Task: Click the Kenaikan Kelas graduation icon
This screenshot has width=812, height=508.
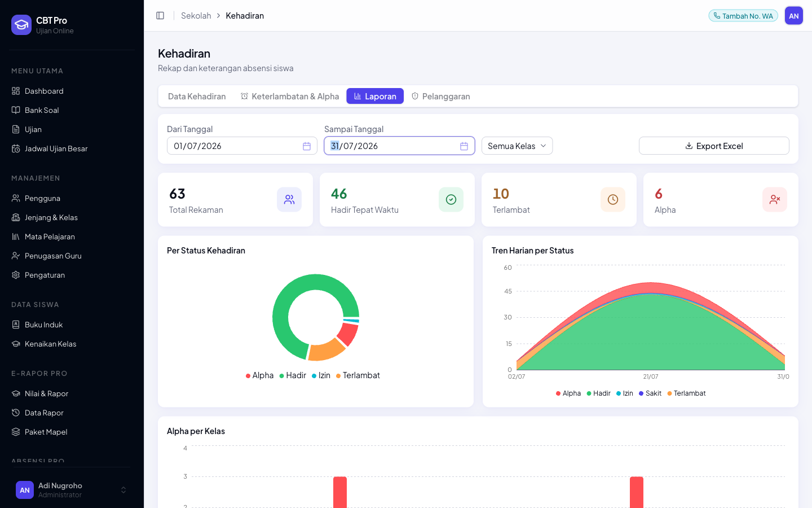Action: click(x=16, y=344)
